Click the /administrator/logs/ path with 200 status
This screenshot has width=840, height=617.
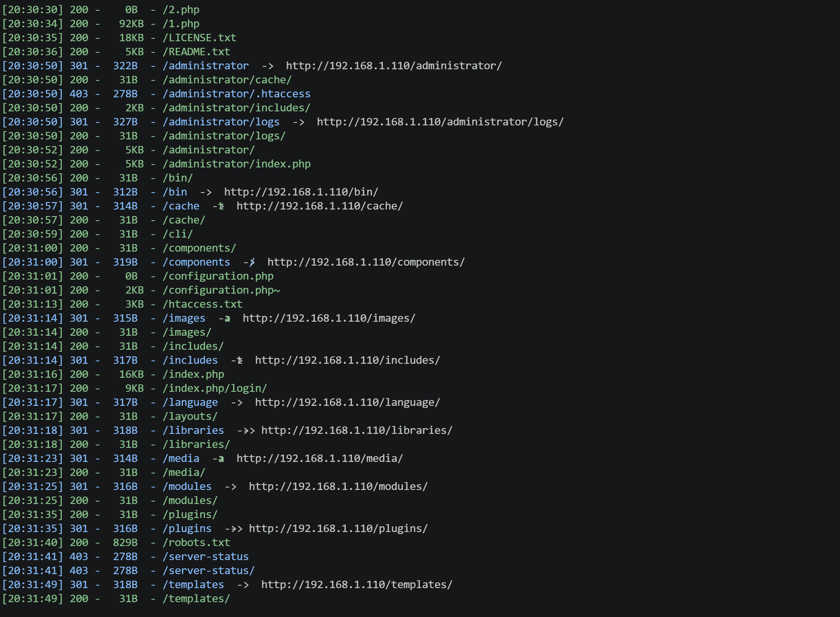pos(224,136)
